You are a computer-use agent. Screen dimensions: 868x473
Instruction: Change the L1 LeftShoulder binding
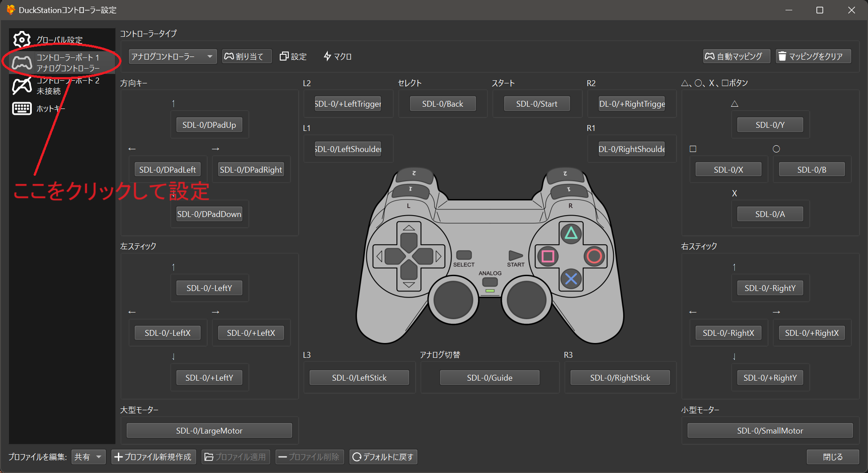(x=348, y=149)
